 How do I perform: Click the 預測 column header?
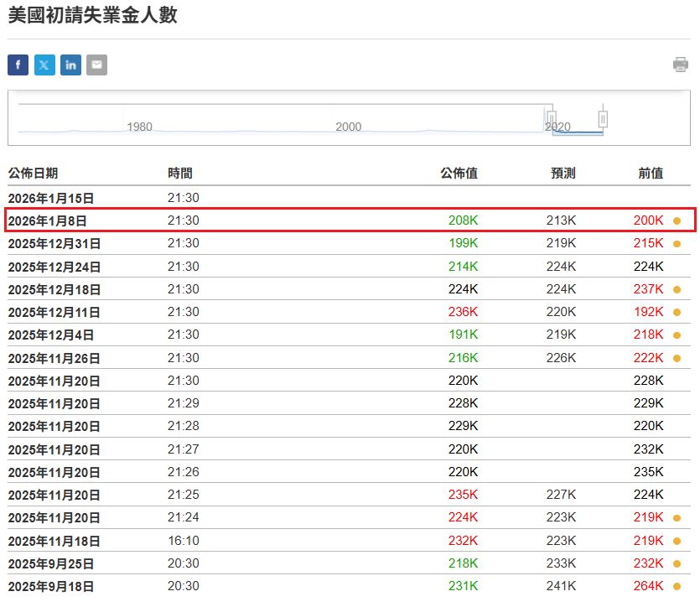coord(563,174)
